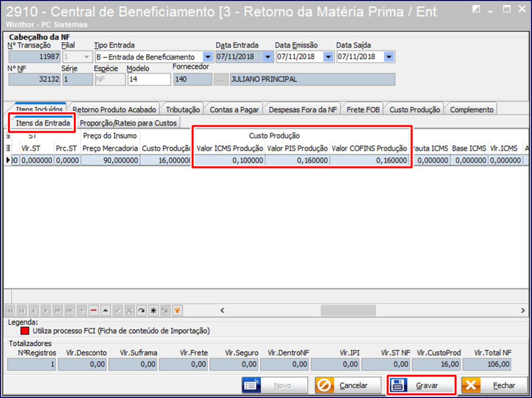Click the red FCI legend swatch
This screenshot has width=532, height=398.
tap(25, 331)
